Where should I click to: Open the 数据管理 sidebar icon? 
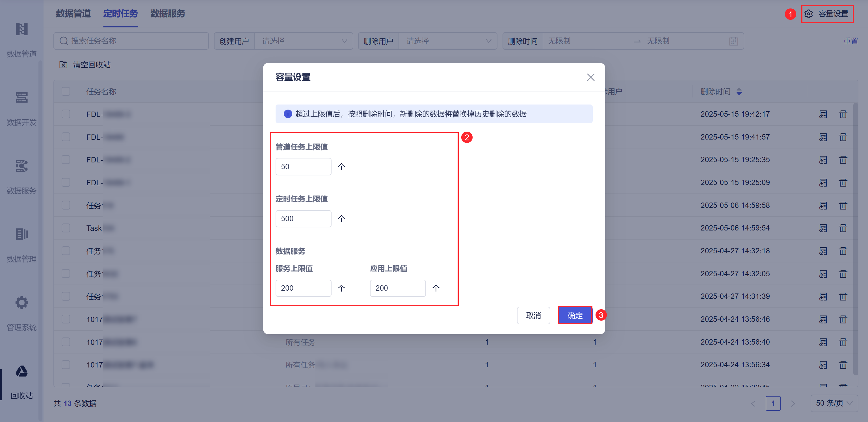coord(21,234)
